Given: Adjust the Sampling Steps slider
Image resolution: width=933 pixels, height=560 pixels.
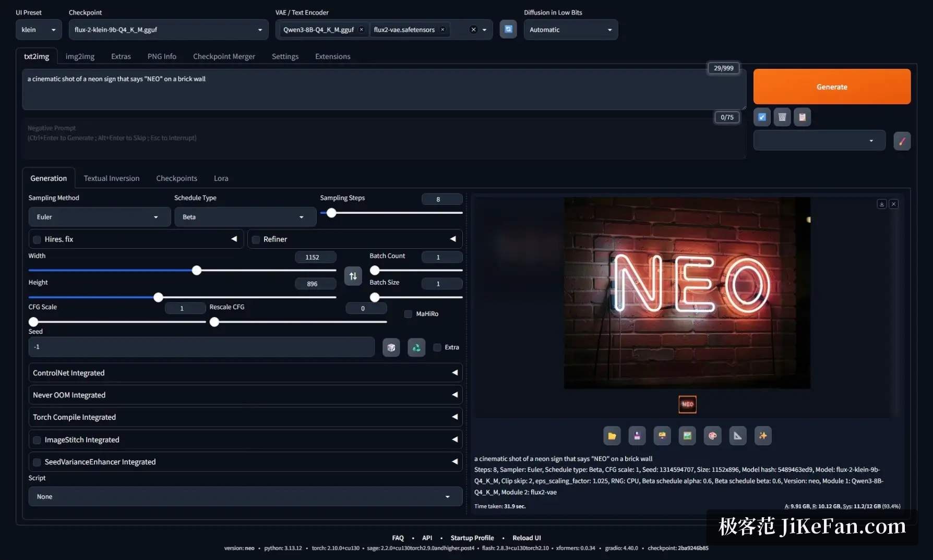Looking at the screenshot, I should pos(331,213).
